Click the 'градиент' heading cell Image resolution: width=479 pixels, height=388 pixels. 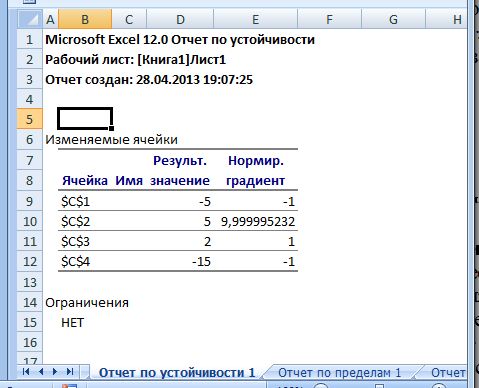(255, 181)
